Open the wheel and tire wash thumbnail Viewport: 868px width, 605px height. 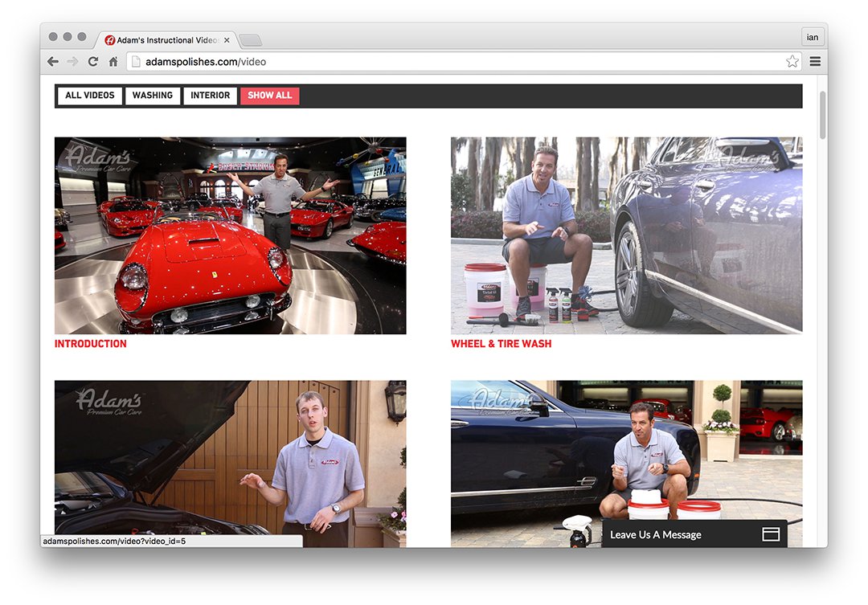[626, 235]
